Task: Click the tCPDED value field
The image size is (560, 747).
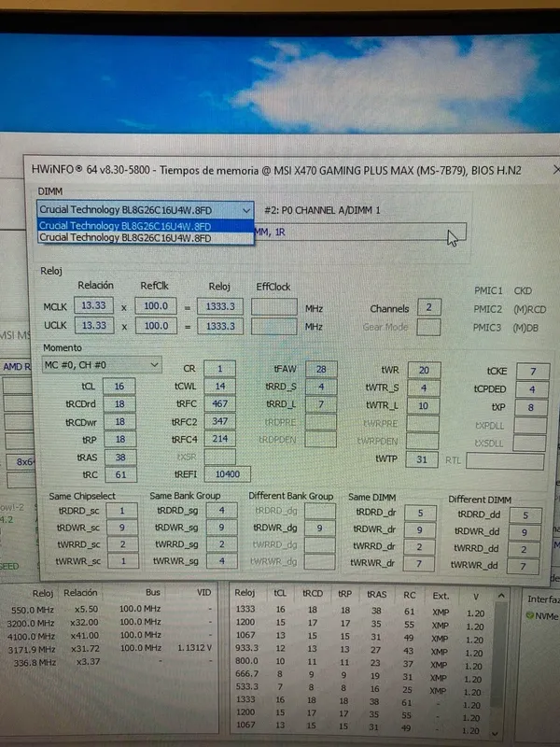Action: [532, 389]
